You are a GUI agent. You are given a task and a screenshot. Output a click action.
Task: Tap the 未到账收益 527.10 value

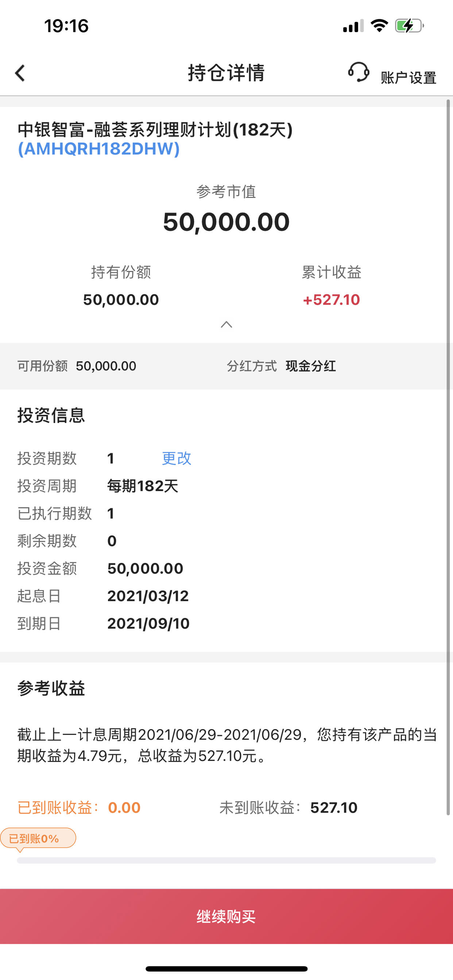click(x=334, y=808)
